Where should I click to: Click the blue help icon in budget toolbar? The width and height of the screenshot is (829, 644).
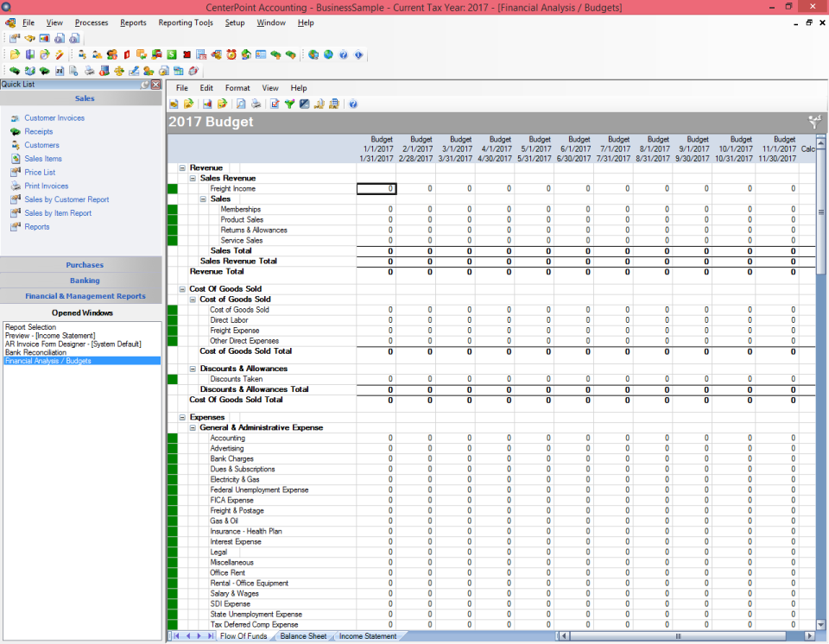coord(352,104)
